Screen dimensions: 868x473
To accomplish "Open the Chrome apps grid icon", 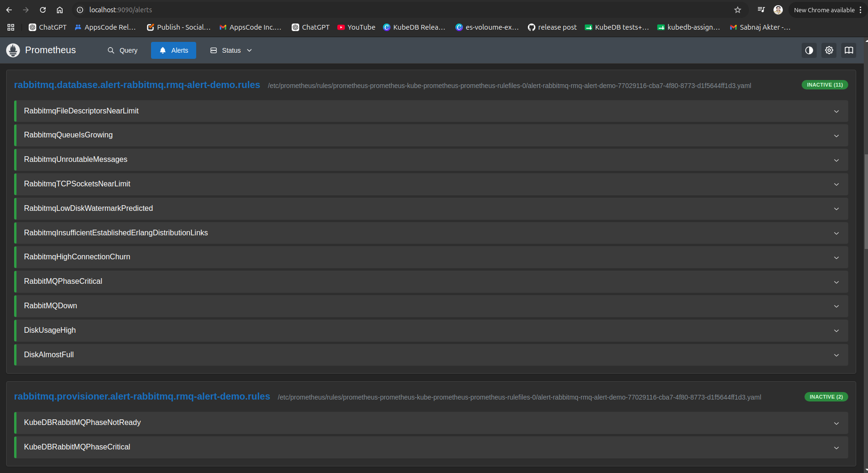I will 11,27.
